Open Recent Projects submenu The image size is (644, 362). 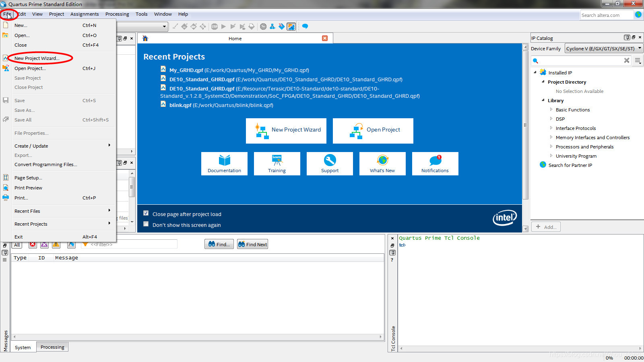[58, 224]
